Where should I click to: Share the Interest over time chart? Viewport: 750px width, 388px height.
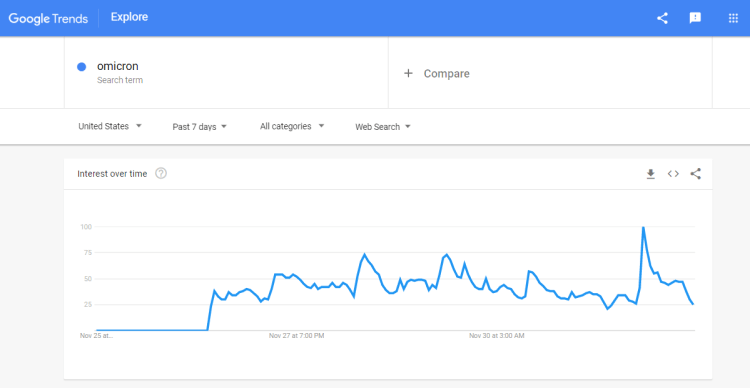coord(695,174)
